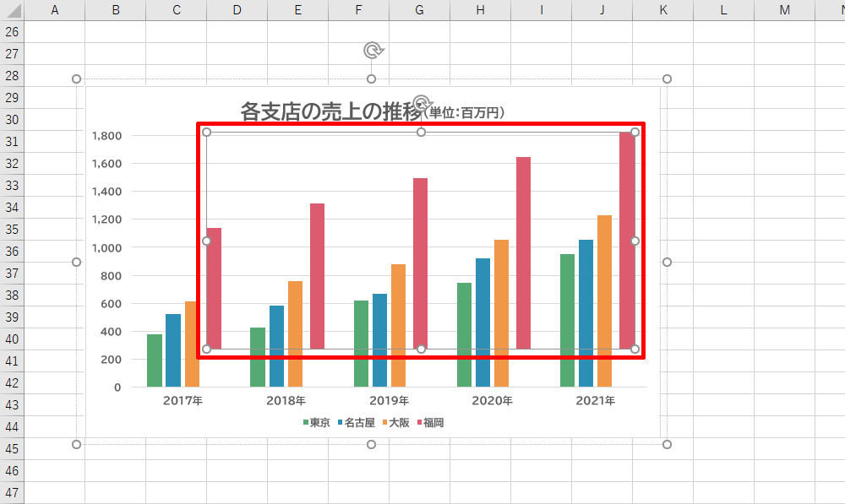Click the 1,800 value axis label
The width and height of the screenshot is (845, 504).
point(106,136)
